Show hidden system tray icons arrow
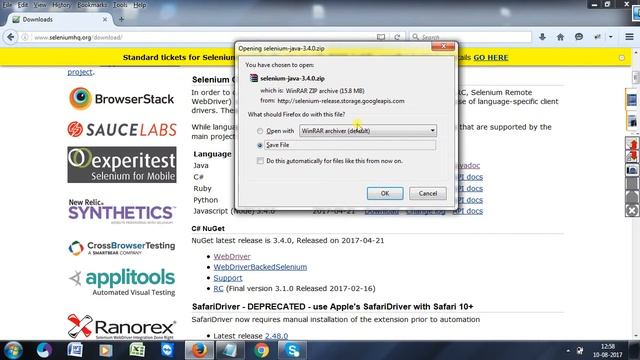This screenshot has width=640, height=360. click(568, 350)
